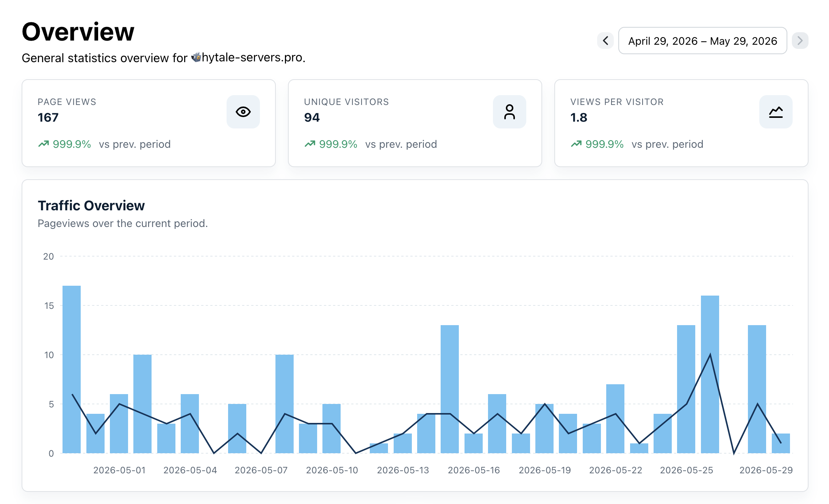Click the chart icon in Views Per Visitor card

coord(776,112)
